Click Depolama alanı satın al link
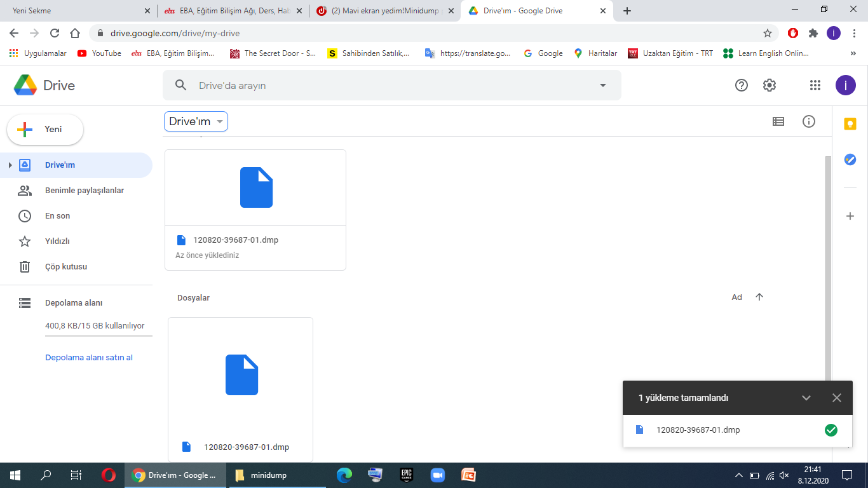 89,358
